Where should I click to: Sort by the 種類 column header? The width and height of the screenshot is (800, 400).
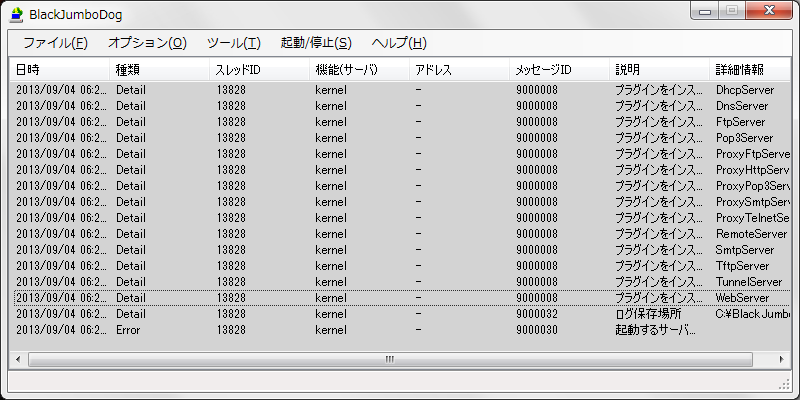160,70
